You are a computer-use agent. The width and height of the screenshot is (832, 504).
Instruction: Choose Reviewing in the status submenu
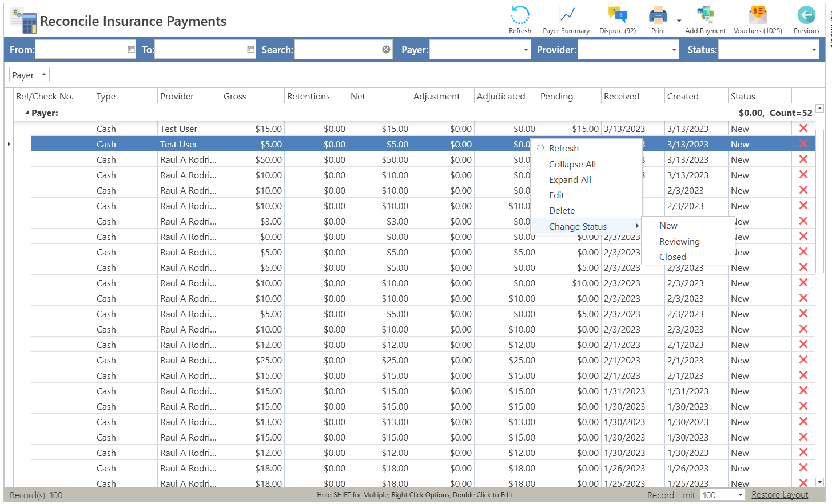coord(679,242)
